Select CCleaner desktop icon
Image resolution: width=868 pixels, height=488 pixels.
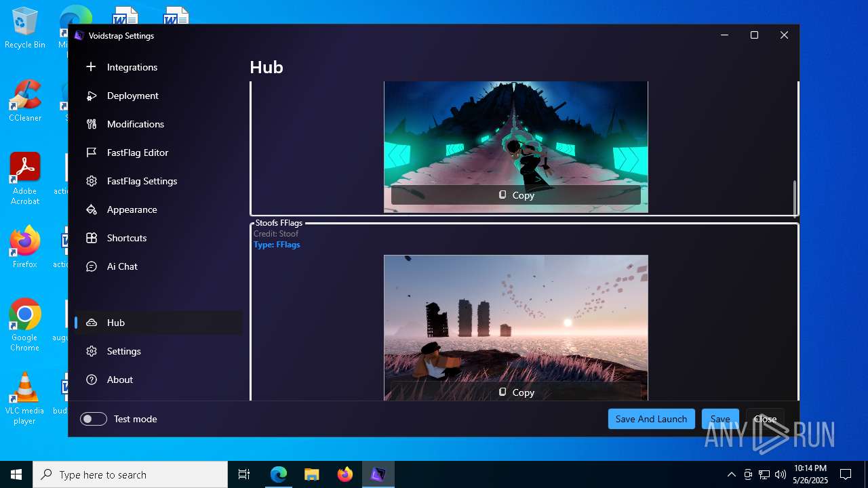(25, 102)
